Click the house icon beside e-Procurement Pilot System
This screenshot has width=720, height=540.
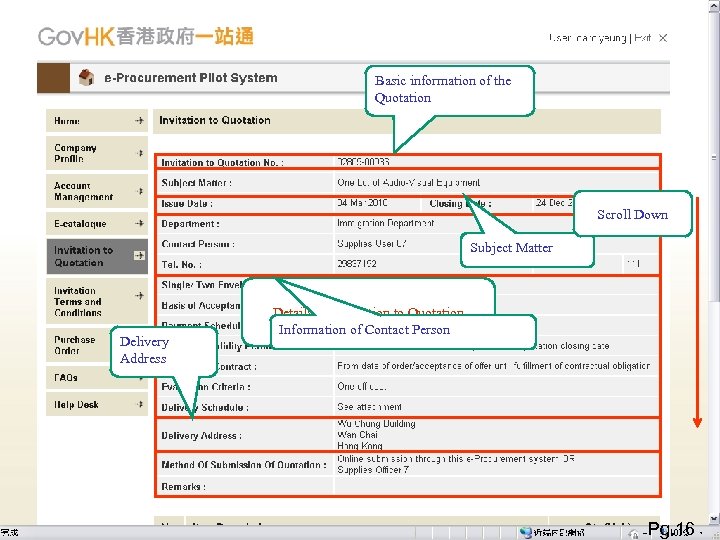(86, 77)
